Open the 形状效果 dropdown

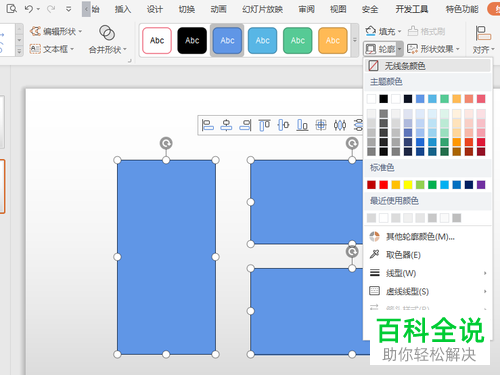[x=433, y=49]
